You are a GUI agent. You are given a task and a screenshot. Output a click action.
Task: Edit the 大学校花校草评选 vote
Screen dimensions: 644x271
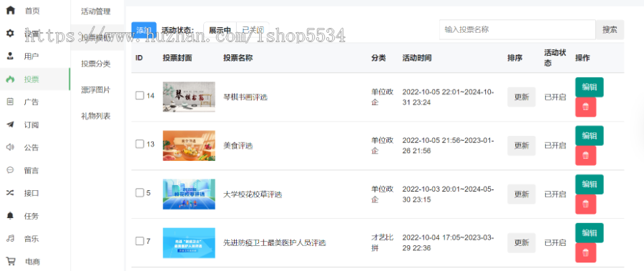point(590,184)
